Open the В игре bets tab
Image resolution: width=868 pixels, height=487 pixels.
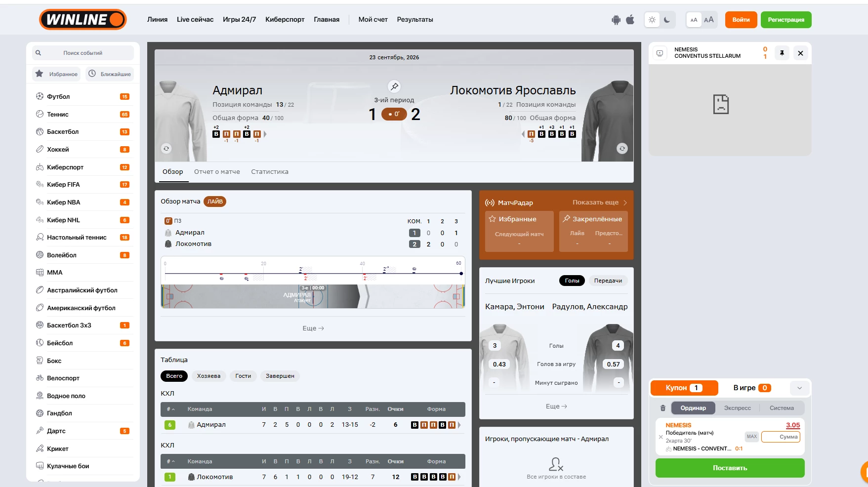coord(752,388)
